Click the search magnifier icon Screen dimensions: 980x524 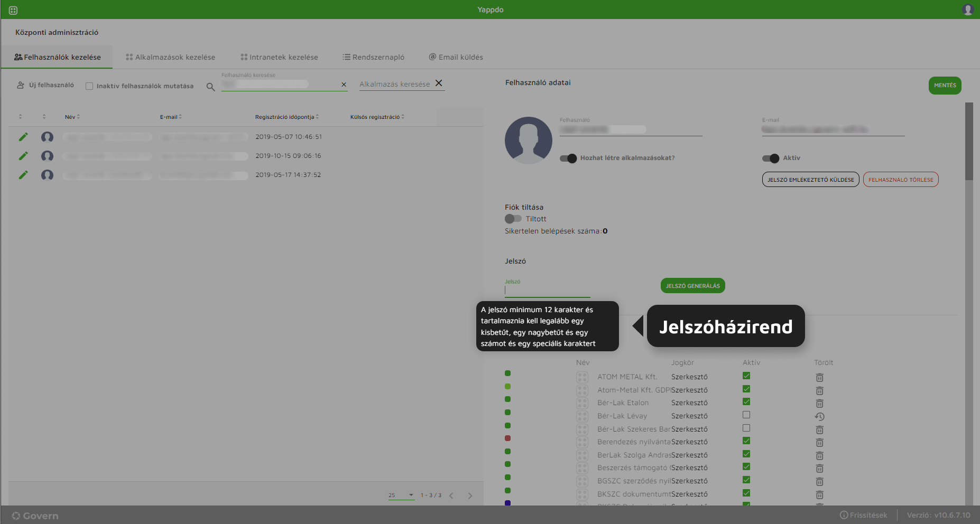tap(210, 87)
